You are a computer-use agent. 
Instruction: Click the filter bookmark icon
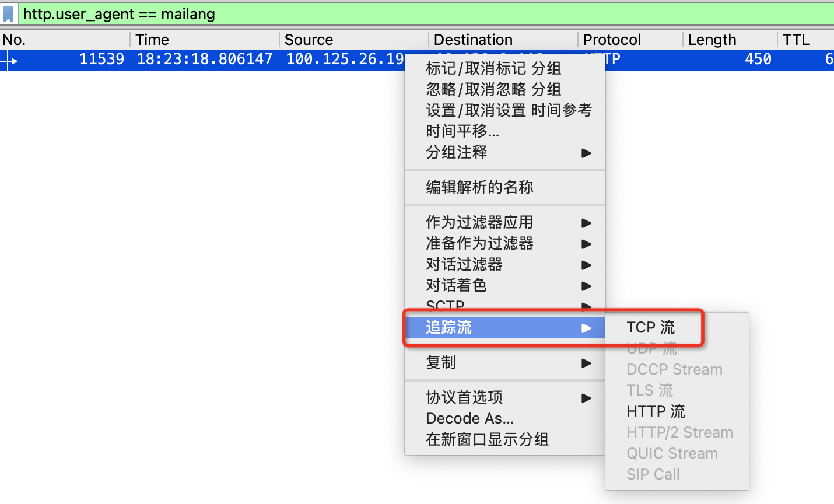8,14
